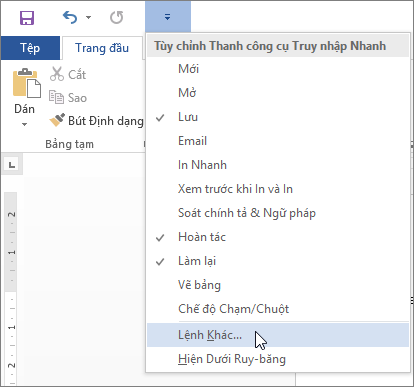
Task: Collapse the Customize Quick Access Toolbar dropdown
Action: 168,17
